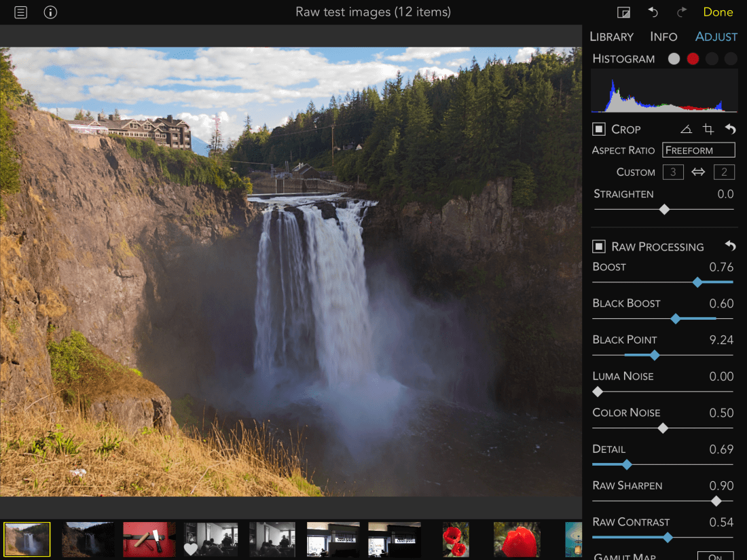Open the list menu icon at top left
This screenshot has width=747, height=560.
21,12
